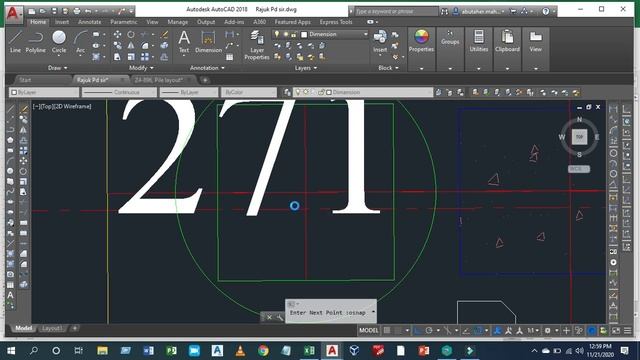Add a new drawing tab with plus button
The width and height of the screenshot is (640, 360).
pos(205,80)
